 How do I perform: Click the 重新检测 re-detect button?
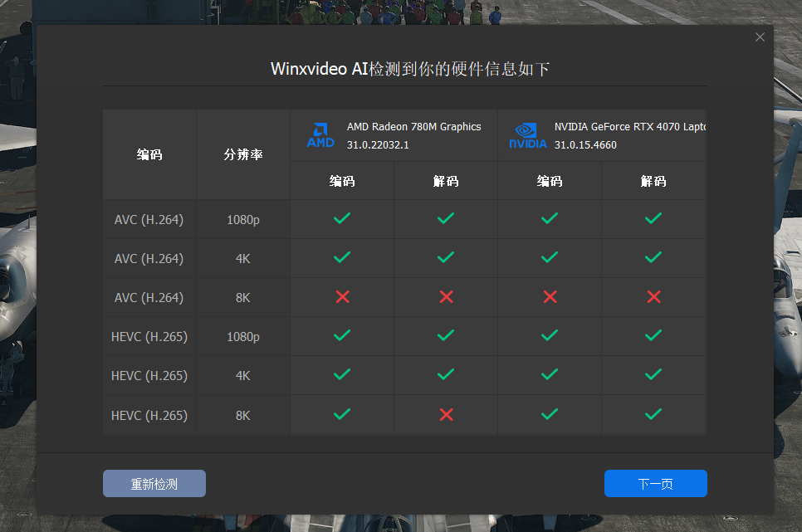pos(154,483)
